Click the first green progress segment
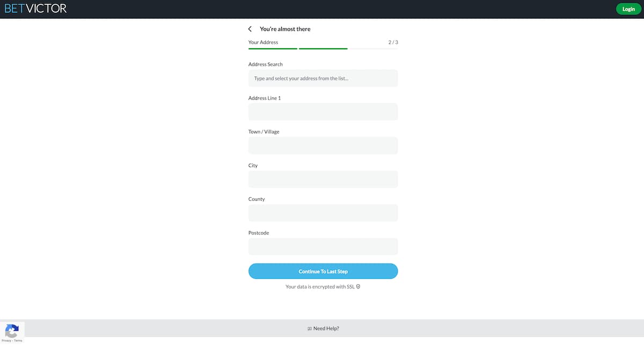Screen dimensions: 644x349 (273, 49)
